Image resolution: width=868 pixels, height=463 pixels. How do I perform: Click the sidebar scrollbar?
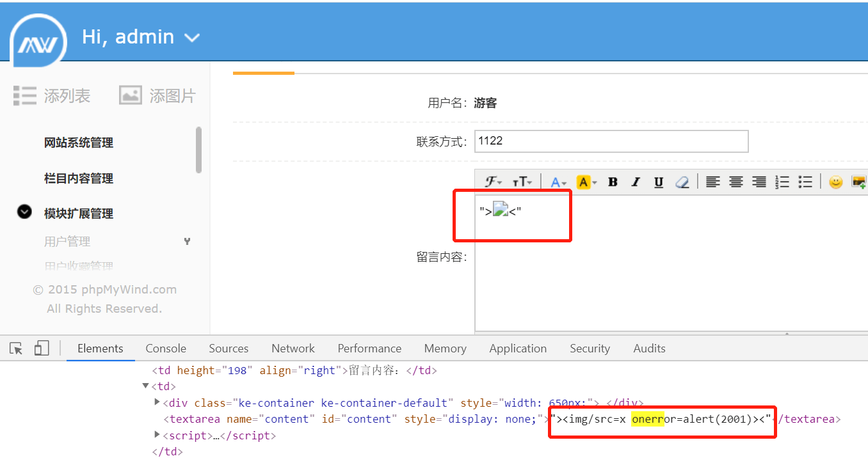click(x=198, y=150)
